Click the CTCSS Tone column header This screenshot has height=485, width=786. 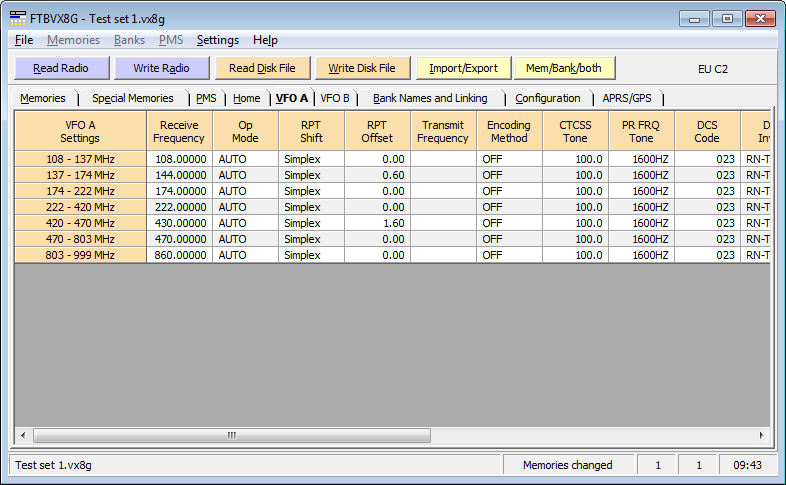click(575, 131)
